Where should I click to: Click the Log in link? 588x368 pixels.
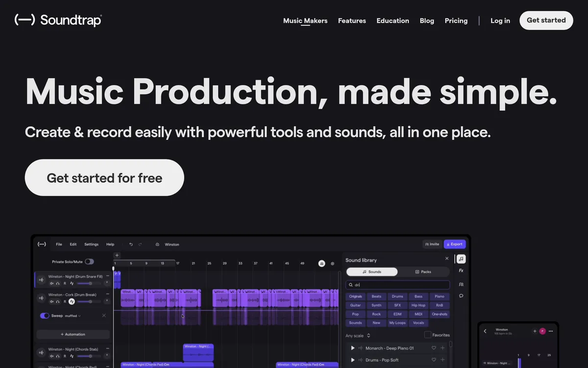click(500, 21)
